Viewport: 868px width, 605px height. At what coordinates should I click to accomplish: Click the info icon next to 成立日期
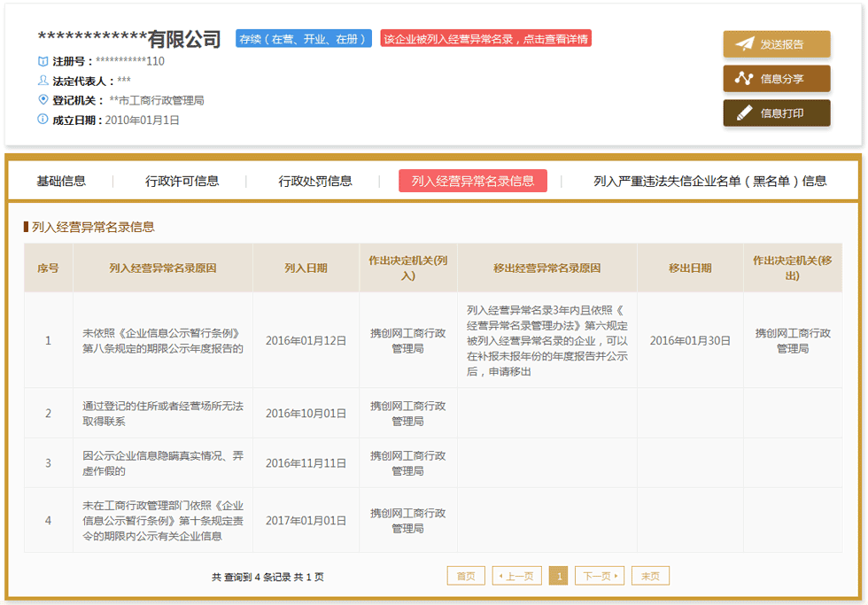point(35,119)
